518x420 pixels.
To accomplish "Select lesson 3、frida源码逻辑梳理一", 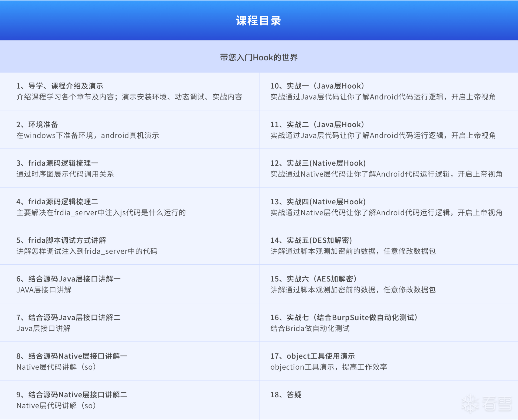I will click(x=57, y=163).
